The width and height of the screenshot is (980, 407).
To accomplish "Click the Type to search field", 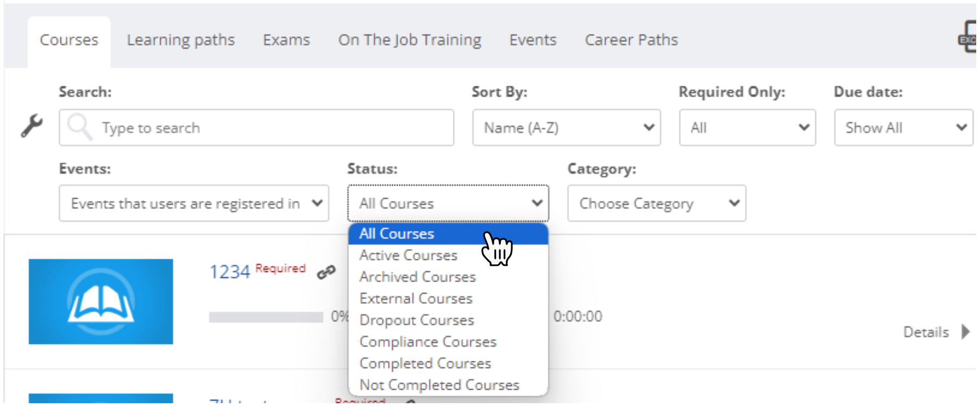I will tap(256, 128).
